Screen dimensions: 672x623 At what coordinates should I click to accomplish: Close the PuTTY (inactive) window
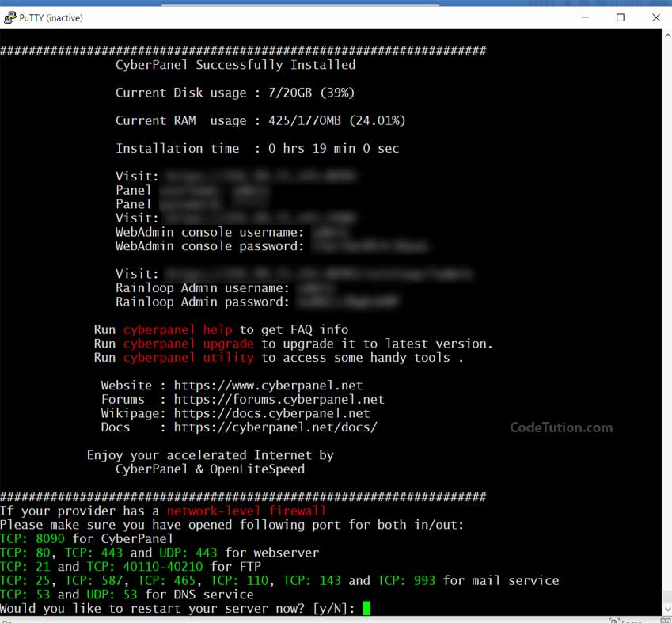(x=655, y=17)
